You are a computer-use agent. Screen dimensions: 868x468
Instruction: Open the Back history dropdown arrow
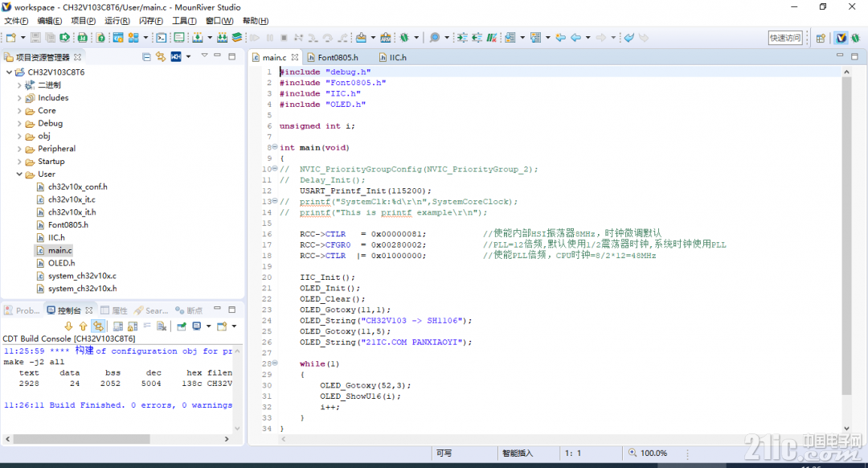[x=588, y=38]
